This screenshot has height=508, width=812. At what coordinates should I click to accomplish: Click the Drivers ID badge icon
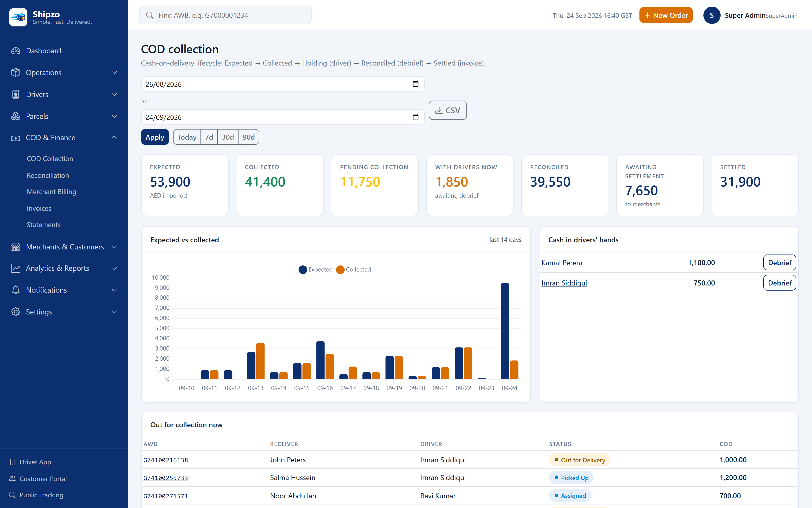click(x=15, y=94)
